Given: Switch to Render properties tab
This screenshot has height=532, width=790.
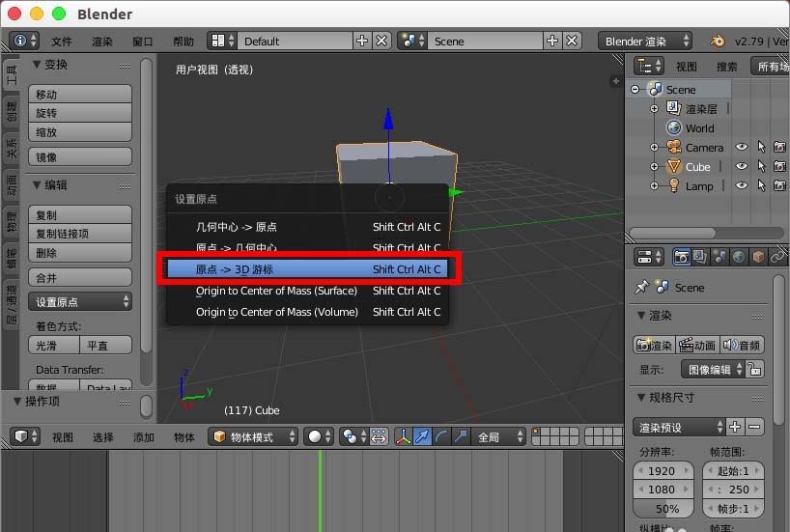Looking at the screenshot, I should click(x=682, y=258).
